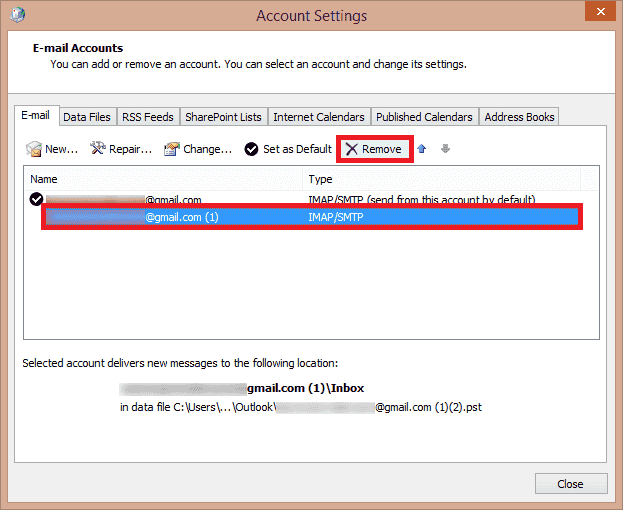Image resolution: width=623 pixels, height=510 pixels.
Task: Move account down with grey arrow
Action: (445, 149)
